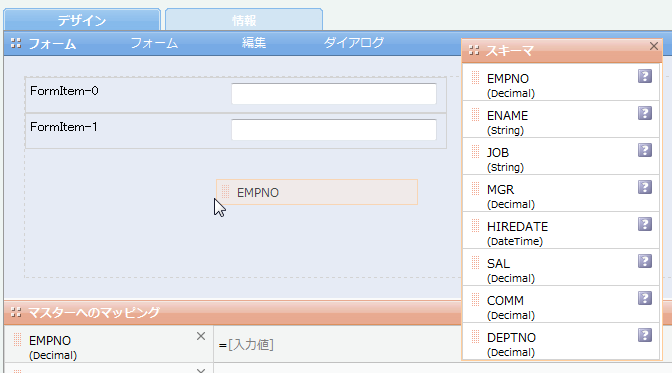Grab the drag handle of EMPNO in schema
The image size is (672, 373).
click(x=475, y=78)
